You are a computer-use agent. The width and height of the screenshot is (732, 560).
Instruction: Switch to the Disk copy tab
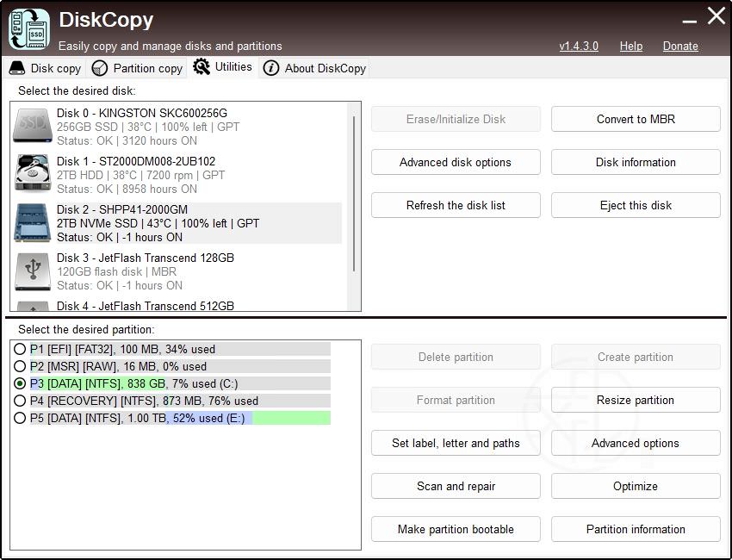pos(46,68)
